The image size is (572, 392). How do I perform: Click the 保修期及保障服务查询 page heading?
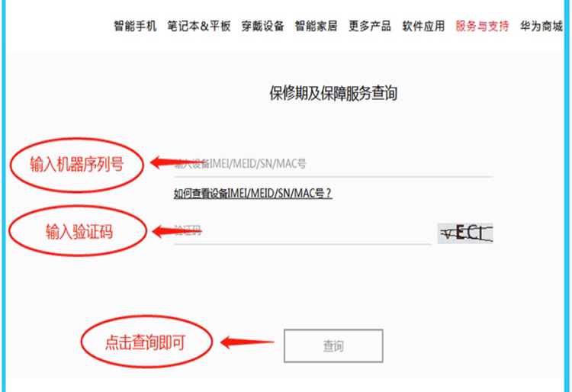point(333,93)
